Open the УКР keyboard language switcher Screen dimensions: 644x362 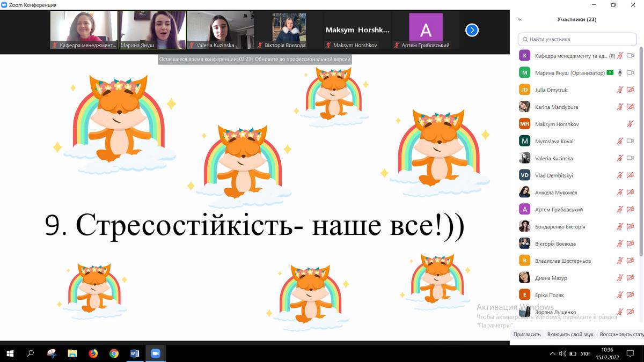click(585, 354)
